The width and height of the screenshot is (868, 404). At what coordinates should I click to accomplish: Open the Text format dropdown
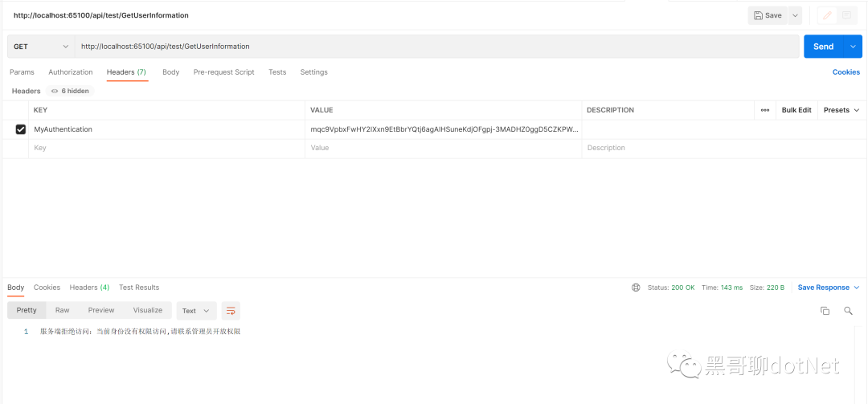[x=196, y=311]
